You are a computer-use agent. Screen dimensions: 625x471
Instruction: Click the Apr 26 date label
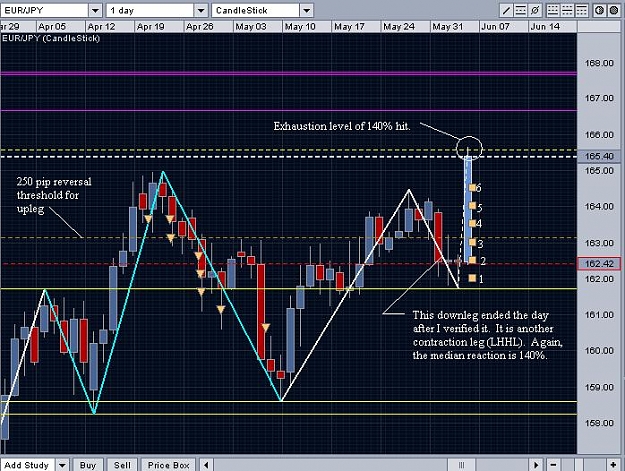pos(200,27)
